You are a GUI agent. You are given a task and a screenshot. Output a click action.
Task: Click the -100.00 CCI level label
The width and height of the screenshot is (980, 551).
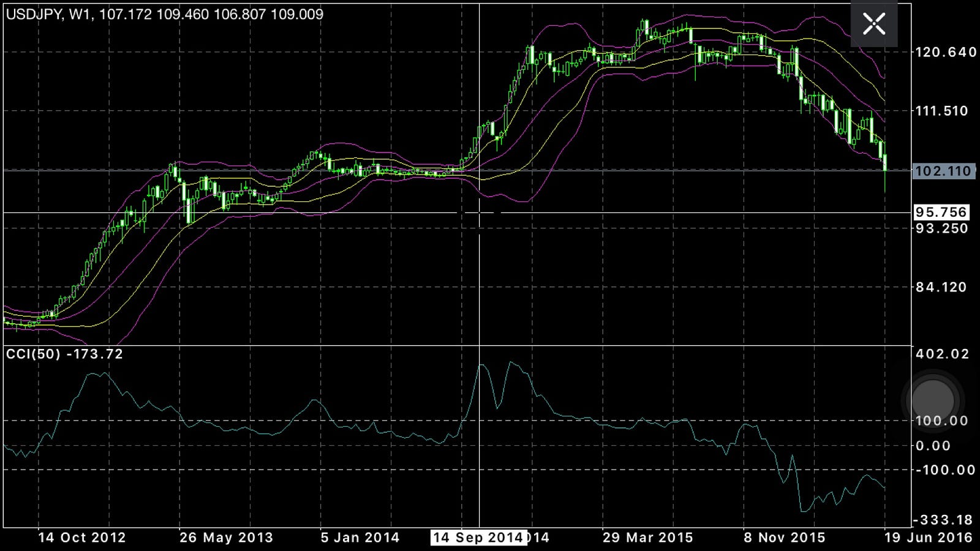tap(945, 470)
